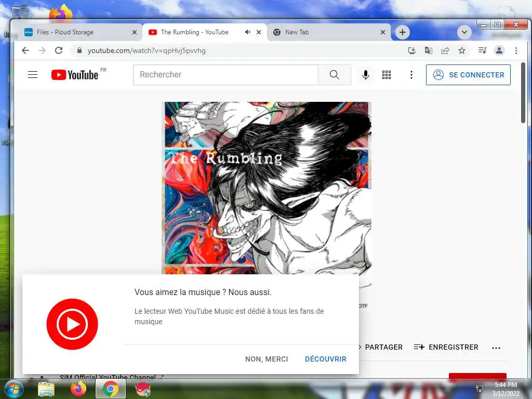View site info via the lock icon
The width and height of the screenshot is (532, 399).
pos(79,50)
